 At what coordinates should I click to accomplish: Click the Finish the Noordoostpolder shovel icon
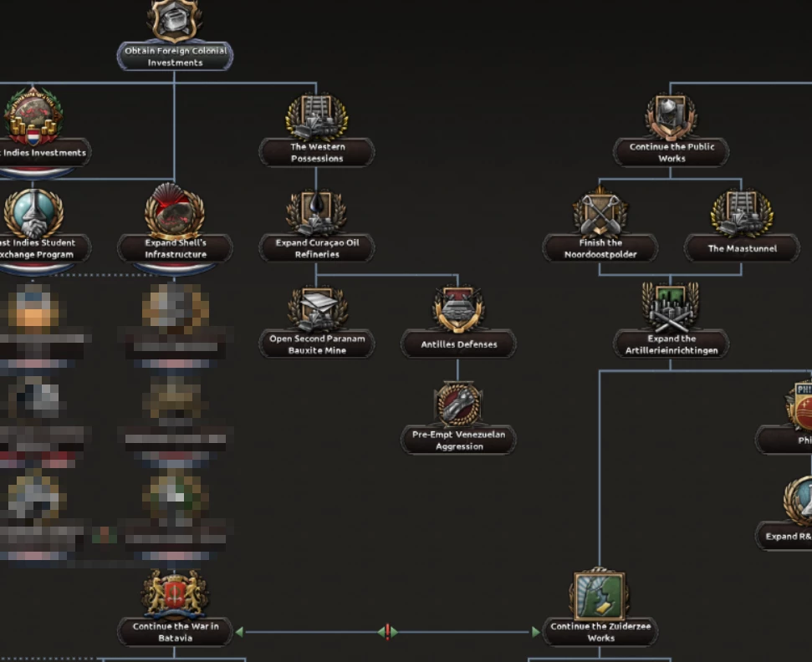click(600, 209)
